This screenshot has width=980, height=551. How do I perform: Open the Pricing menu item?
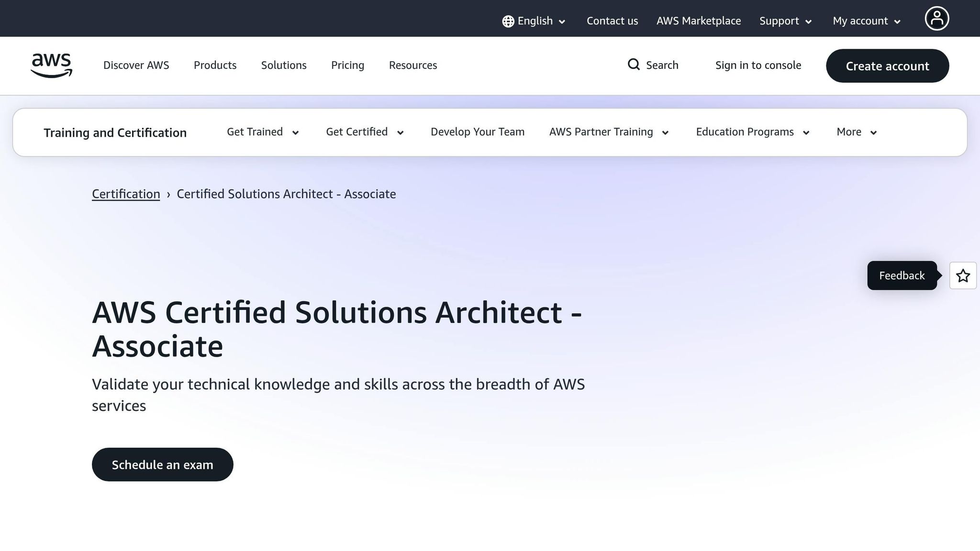tap(347, 65)
